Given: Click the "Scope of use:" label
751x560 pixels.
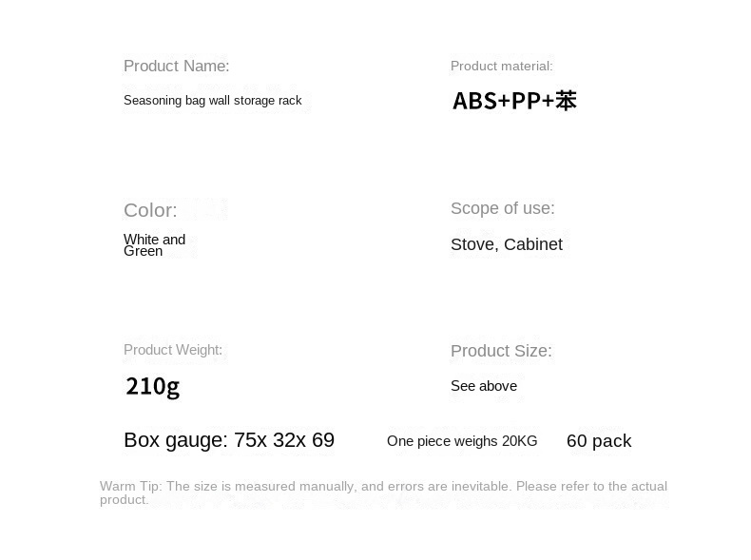Looking at the screenshot, I should (x=502, y=208).
